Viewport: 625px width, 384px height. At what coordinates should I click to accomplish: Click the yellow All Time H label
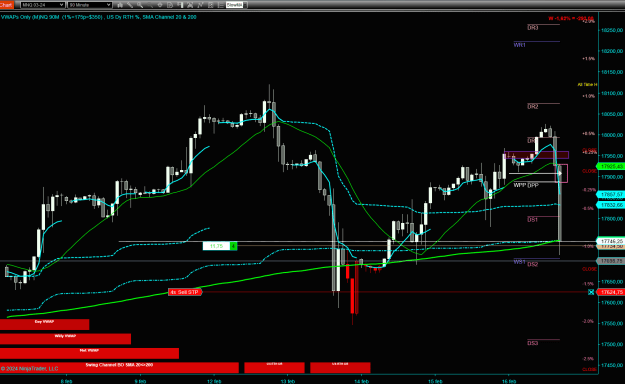click(587, 85)
